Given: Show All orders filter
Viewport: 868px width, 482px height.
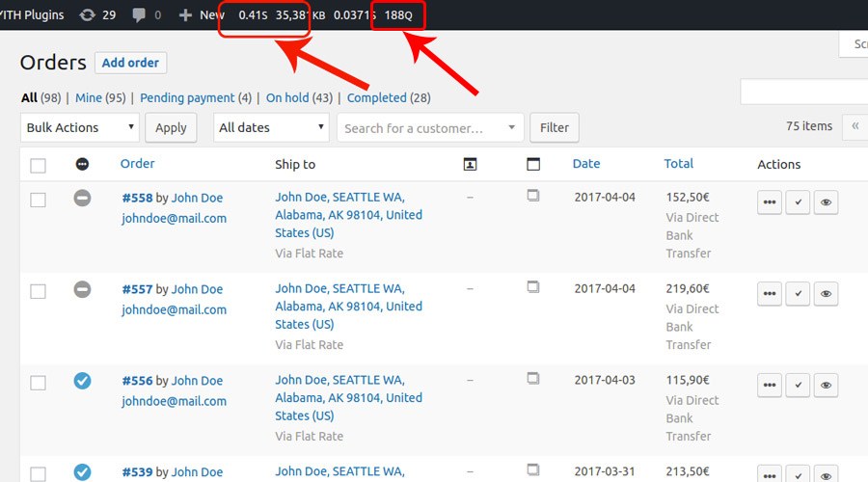Looking at the screenshot, I should (29, 98).
